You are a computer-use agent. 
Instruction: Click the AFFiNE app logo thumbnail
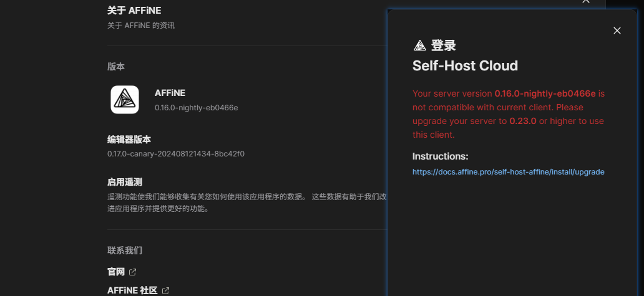125,100
